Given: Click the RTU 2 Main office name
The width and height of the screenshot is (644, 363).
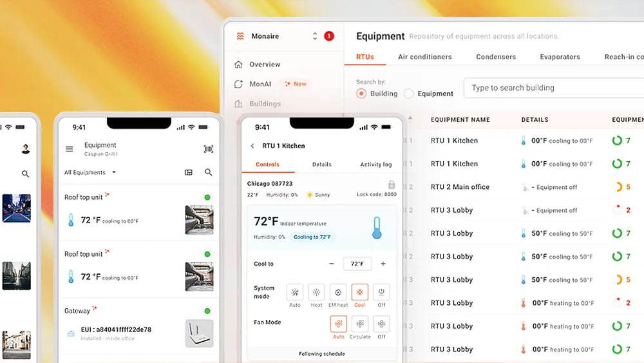Looking at the screenshot, I should [x=460, y=187].
